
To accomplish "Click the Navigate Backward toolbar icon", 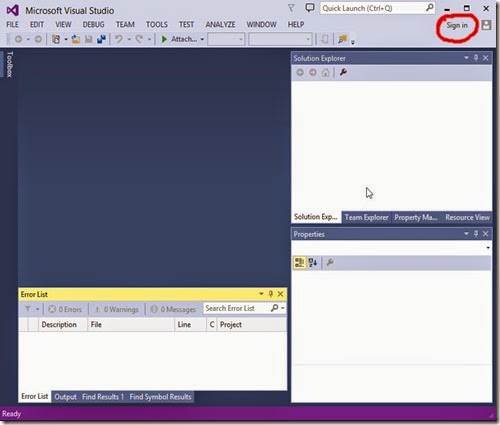I will coord(19,39).
